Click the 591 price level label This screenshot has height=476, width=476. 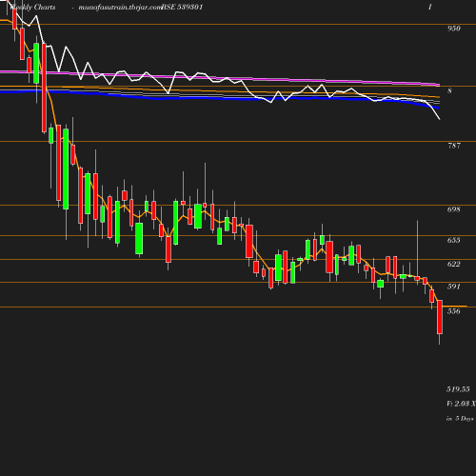click(453, 287)
